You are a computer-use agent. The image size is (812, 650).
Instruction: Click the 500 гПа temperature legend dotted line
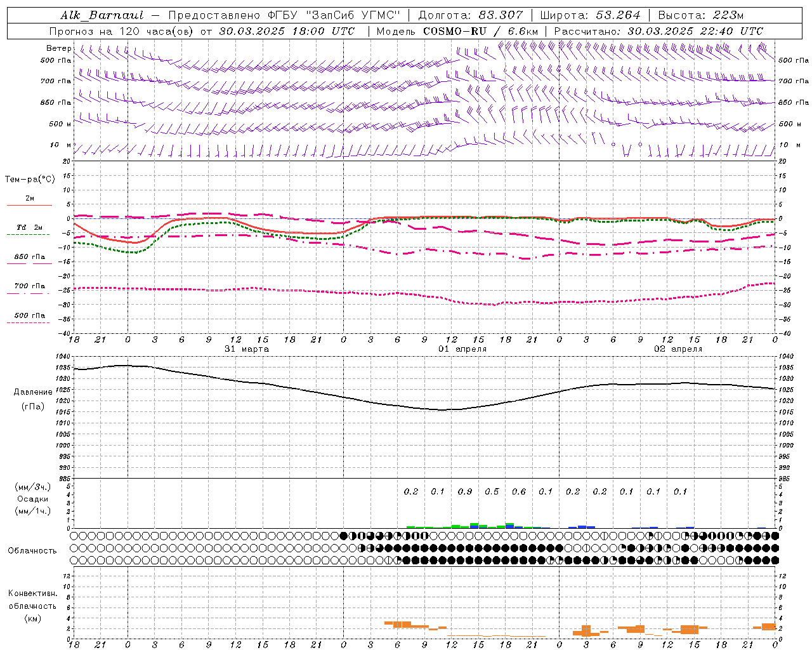[x=29, y=322]
